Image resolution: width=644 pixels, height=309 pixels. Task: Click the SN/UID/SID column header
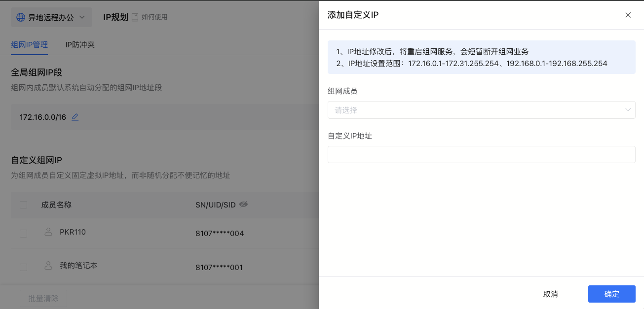coord(216,205)
